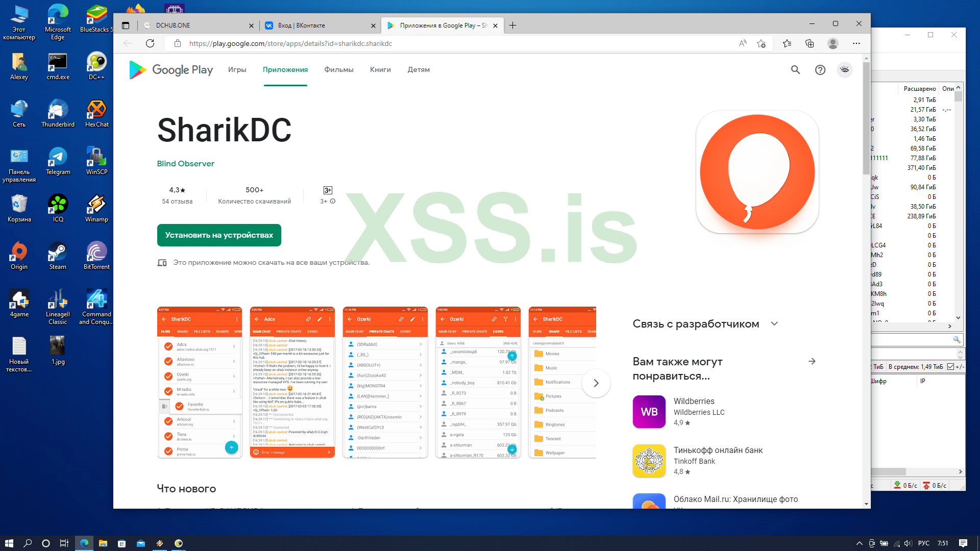Viewport: 980px width, 551px height.
Task: Click the Google Play search icon
Action: [x=795, y=70]
